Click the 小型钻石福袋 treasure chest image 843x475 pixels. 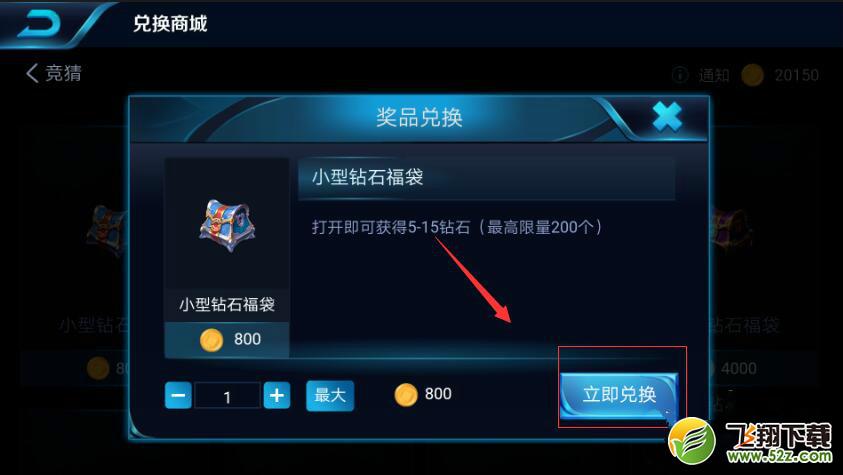(227, 226)
